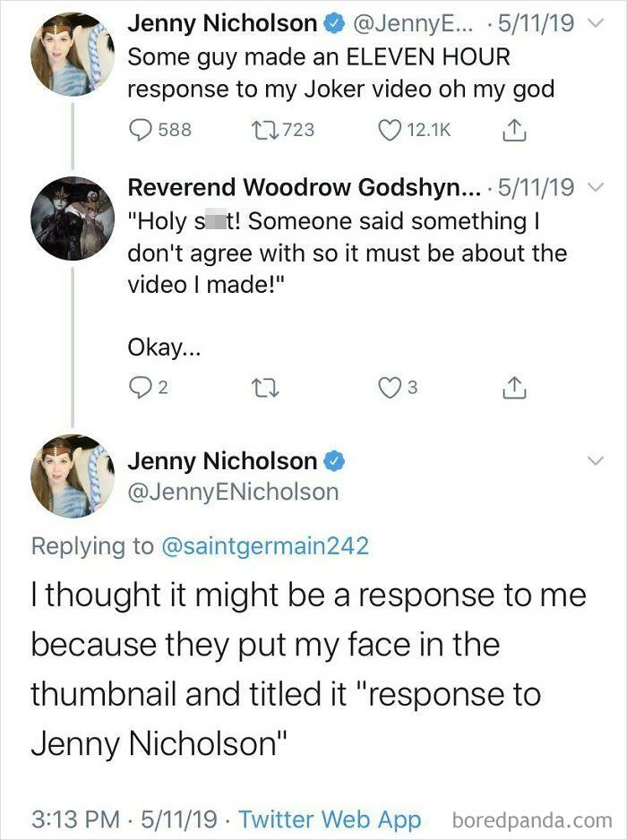Click the verified badge above the @JennyENicholson handle
627x840 pixels.
tap(334, 461)
